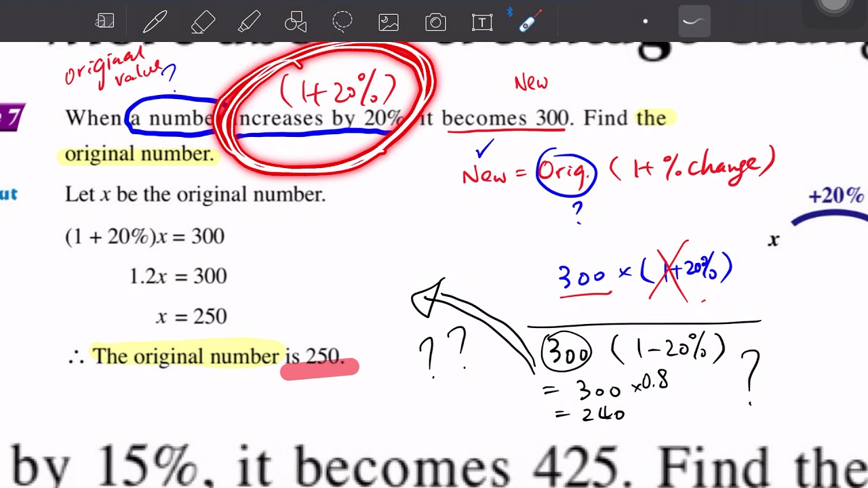Screen dimensions: 868x488
Task: Tap the blue circled Orig label
Action: pos(567,171)
